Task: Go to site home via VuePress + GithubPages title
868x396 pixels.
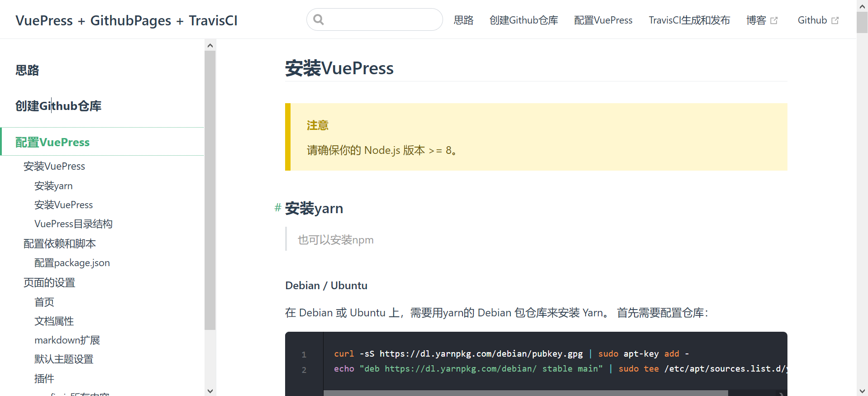Action: [x=126, y=20]
